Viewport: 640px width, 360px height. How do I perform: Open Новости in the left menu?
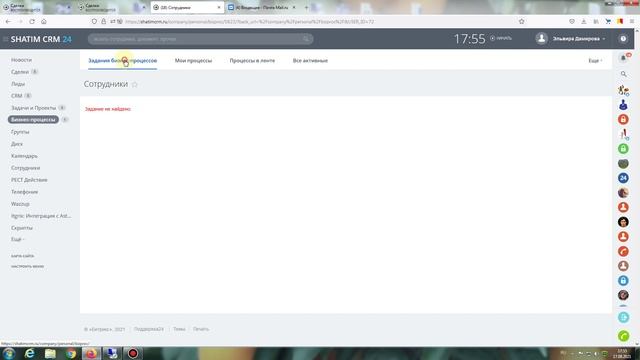point(21,60)
